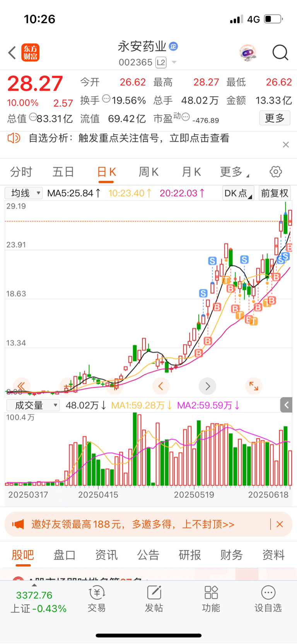Tap the 总值 info bubble icon
297x644 pixels.
click(33, 117)
